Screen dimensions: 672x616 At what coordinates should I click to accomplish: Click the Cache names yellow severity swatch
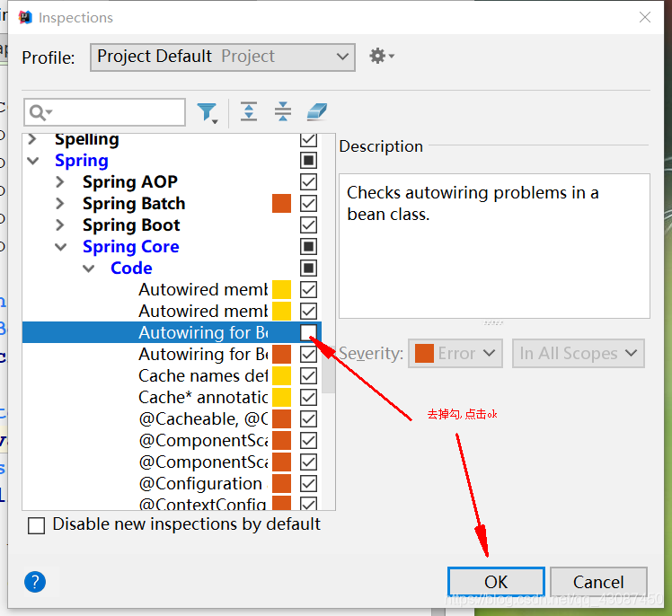click(281, 375)
